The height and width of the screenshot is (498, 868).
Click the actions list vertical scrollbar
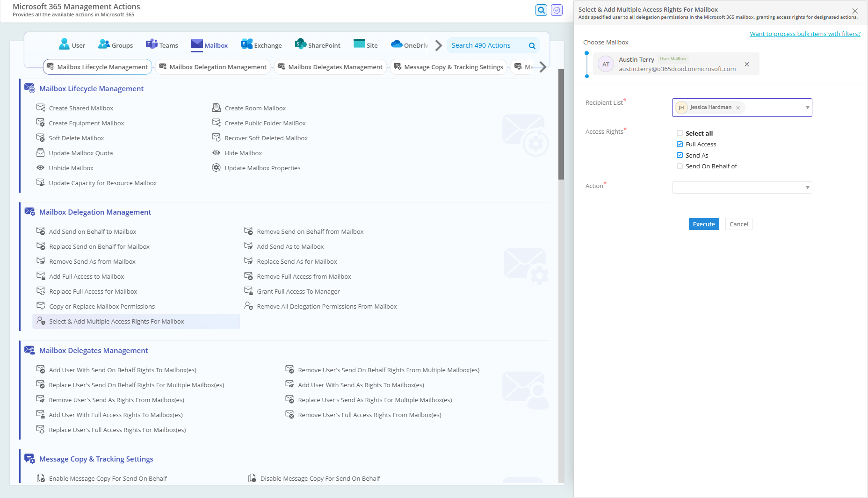[x=561, y=124]
